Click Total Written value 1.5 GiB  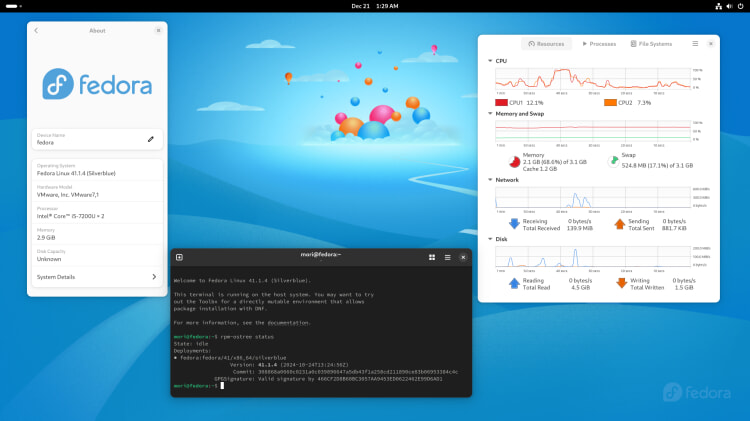684,288
